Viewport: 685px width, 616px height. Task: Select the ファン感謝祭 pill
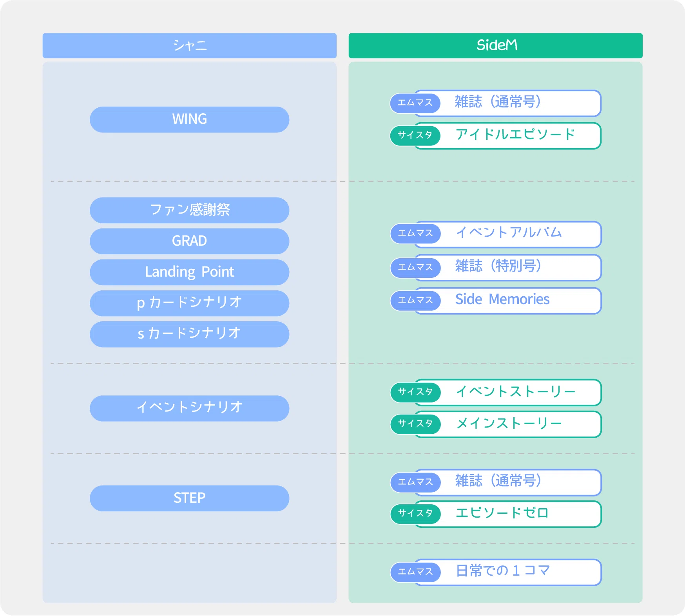coord(189,210)
